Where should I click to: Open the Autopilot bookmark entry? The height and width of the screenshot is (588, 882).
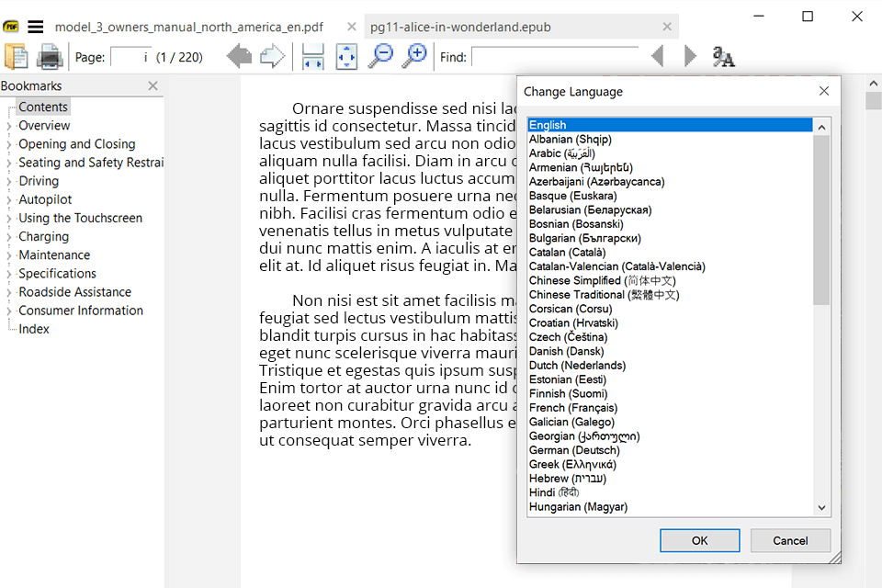click(46, 199)
